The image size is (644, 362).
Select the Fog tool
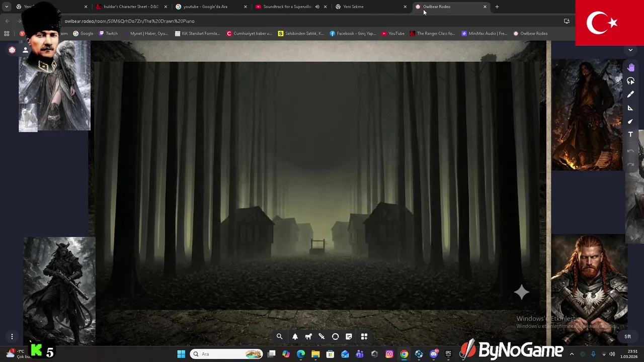pos(631,81)
